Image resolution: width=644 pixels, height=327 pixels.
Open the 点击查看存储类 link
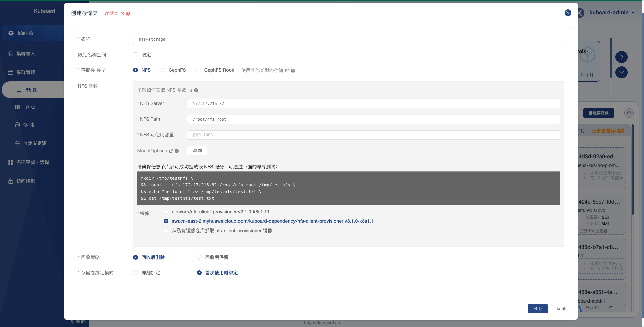[x=608, y=131]
